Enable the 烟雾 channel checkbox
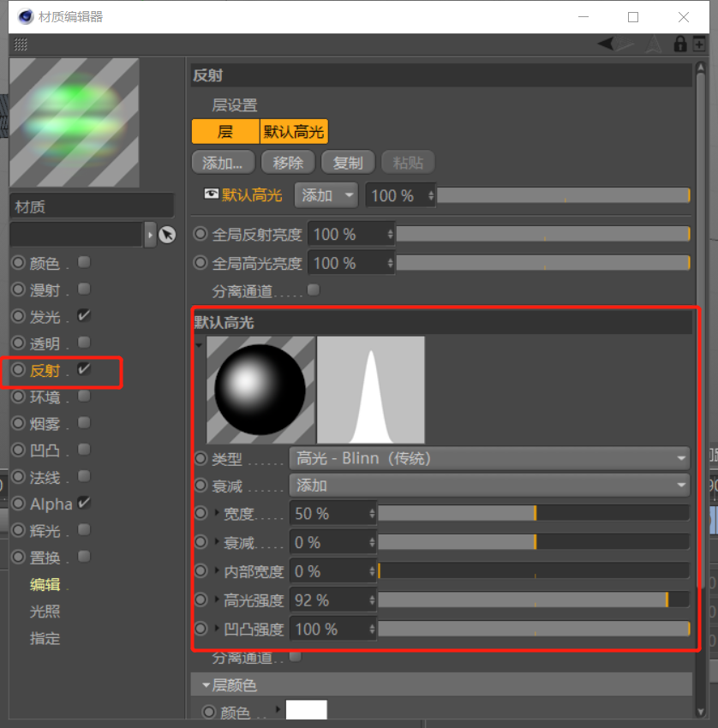 point(84,422)
